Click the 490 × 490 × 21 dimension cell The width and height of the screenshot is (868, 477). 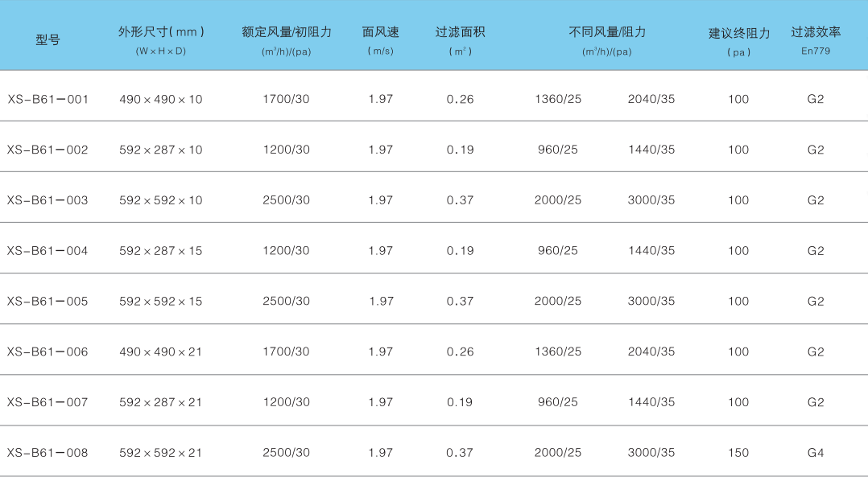tap(161, 352)
